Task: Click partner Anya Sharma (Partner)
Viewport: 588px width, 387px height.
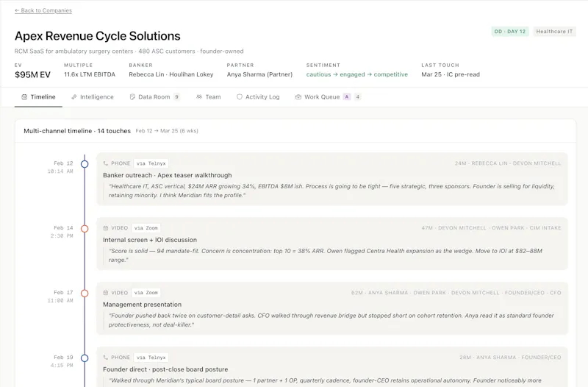Action: click(x=259, y=74)
